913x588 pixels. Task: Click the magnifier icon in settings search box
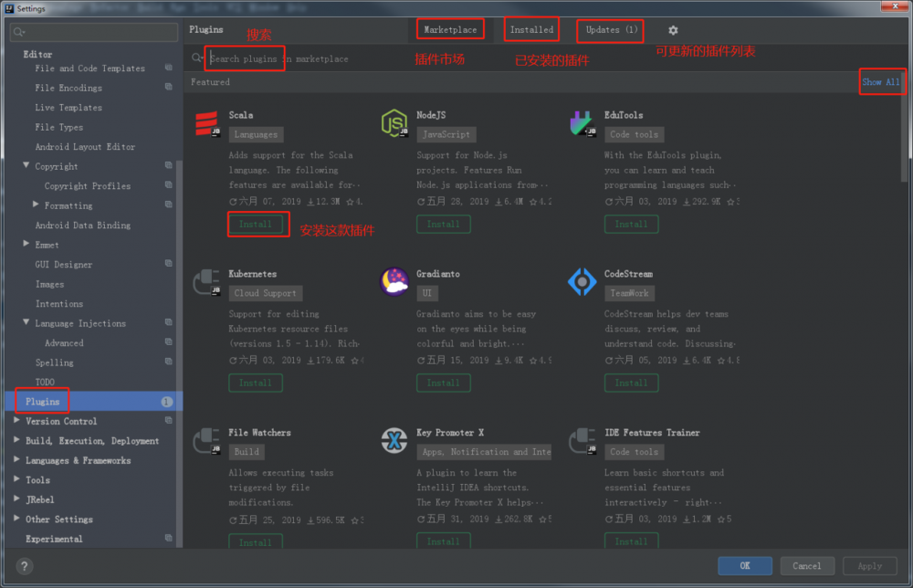(19, 32)
